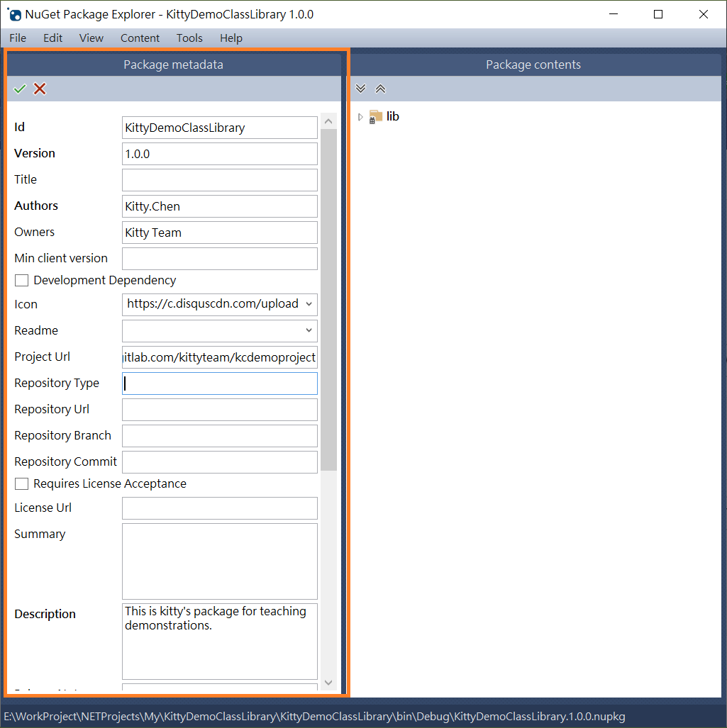This screenshot has height=728, width=727.
Task: Focus the Min client version field
Action: click(220, 259)
